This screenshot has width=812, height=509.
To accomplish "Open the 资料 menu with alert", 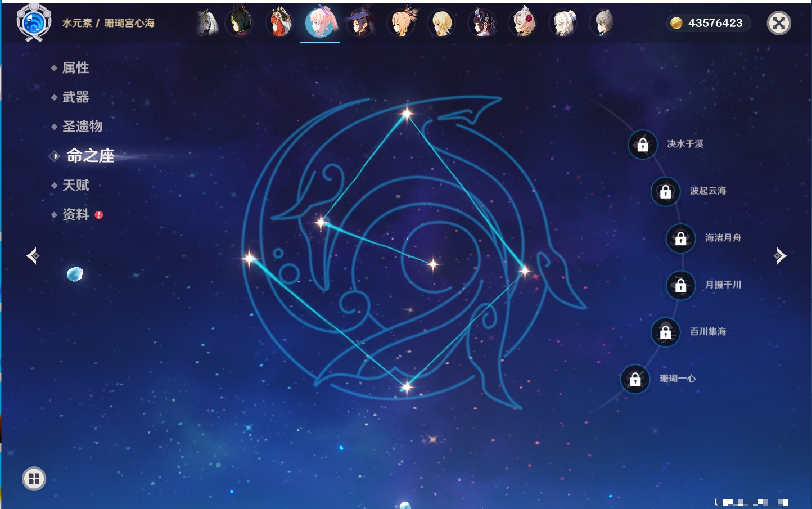I will coord(76,215).
